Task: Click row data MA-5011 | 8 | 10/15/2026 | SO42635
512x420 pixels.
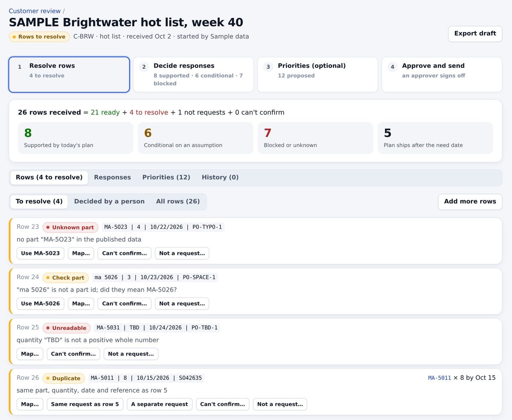Action: [146, 378]
